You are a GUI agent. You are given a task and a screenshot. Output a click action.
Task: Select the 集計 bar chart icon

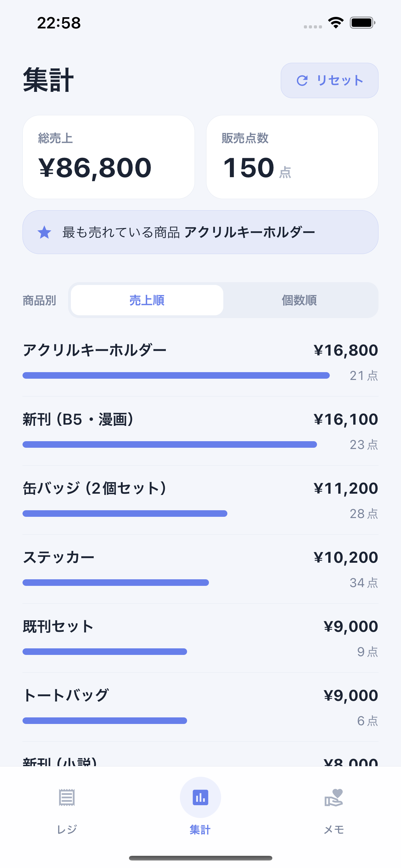(200, 797)
